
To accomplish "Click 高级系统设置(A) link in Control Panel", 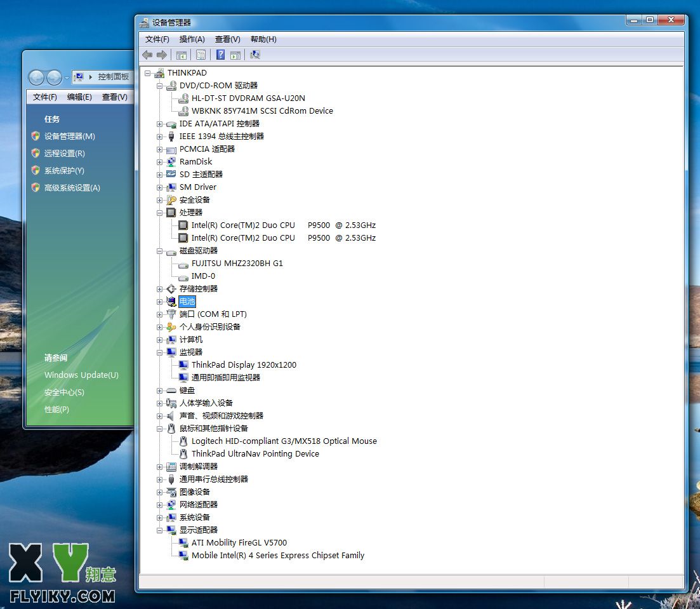I will pyautogui.click(x=72, y=188).
